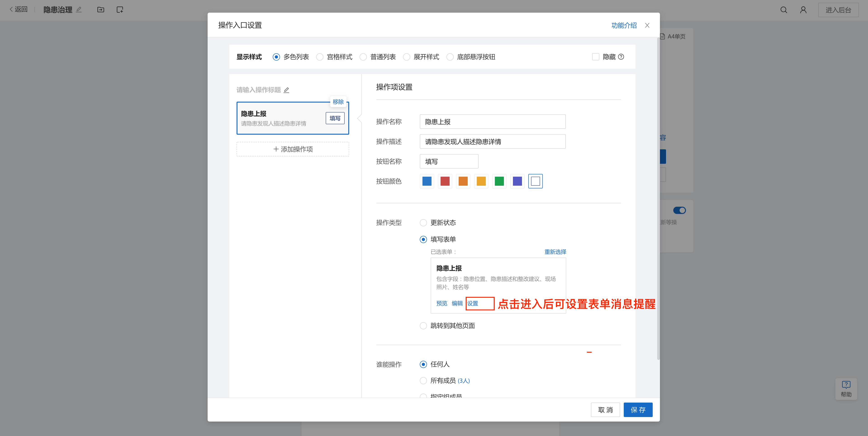Open the 帮助 help icon

tap(846, 389)
